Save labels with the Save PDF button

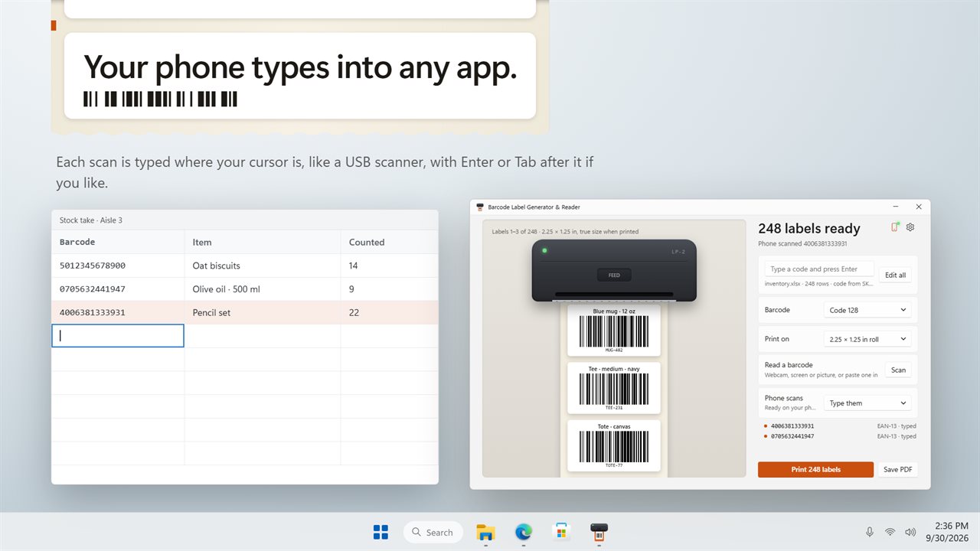(x=896, y=469)
